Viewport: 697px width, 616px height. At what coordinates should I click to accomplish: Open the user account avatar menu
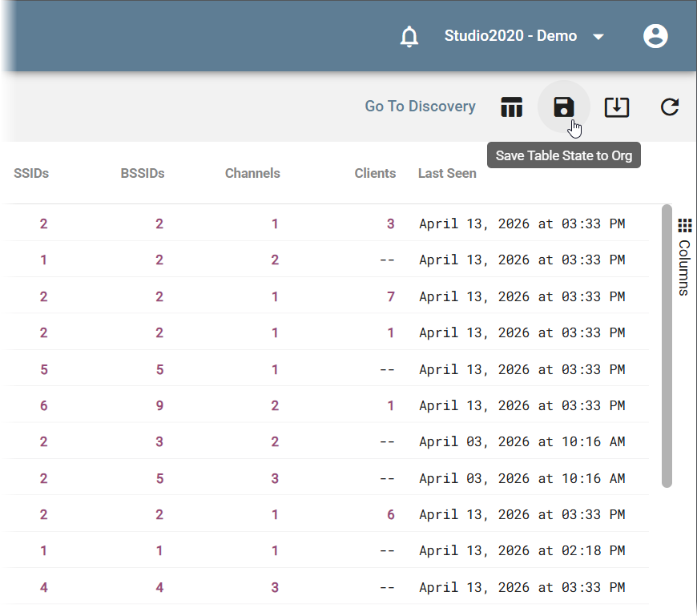point(655,36)
